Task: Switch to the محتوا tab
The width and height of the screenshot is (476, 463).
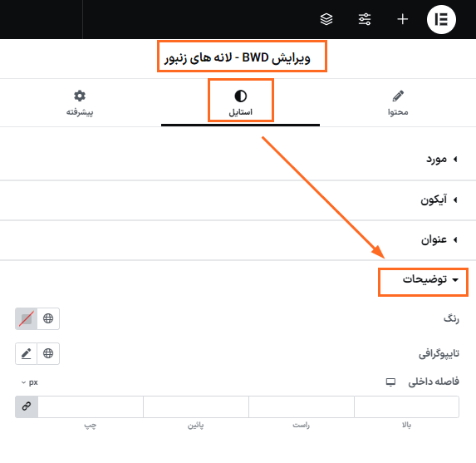Action: click(x=398, y=103)
